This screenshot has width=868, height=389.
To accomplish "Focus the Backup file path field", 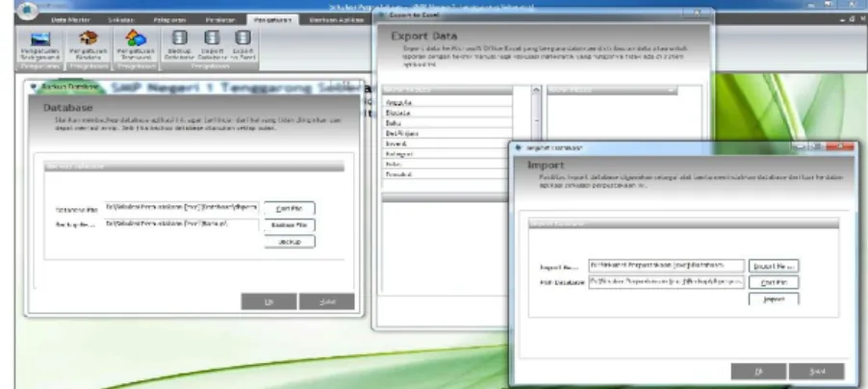I will coord(182,224).
